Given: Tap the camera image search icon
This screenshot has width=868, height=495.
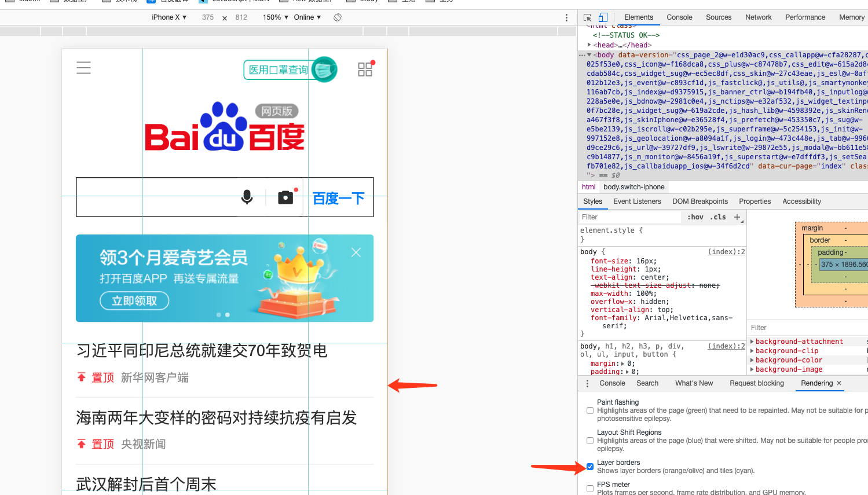Looking at the screenshot, I should pos(286,197).
